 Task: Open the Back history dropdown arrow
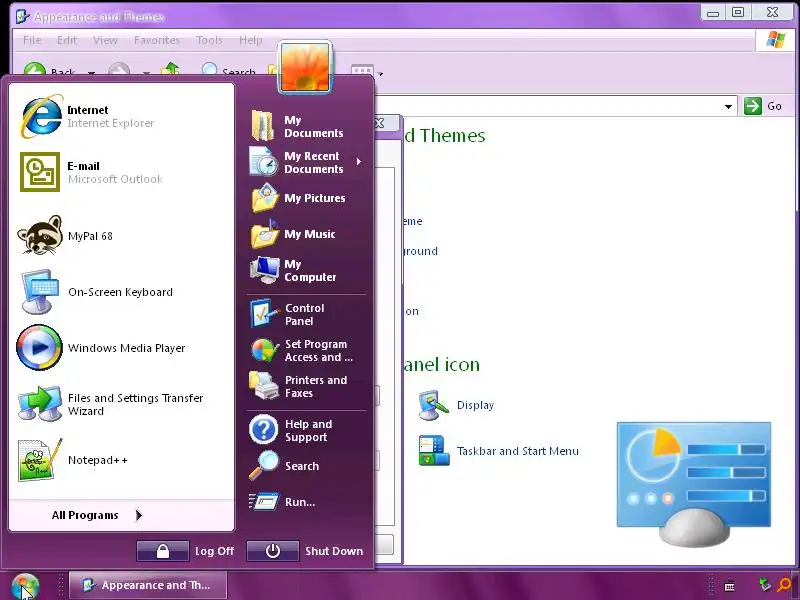coord(91,72)
